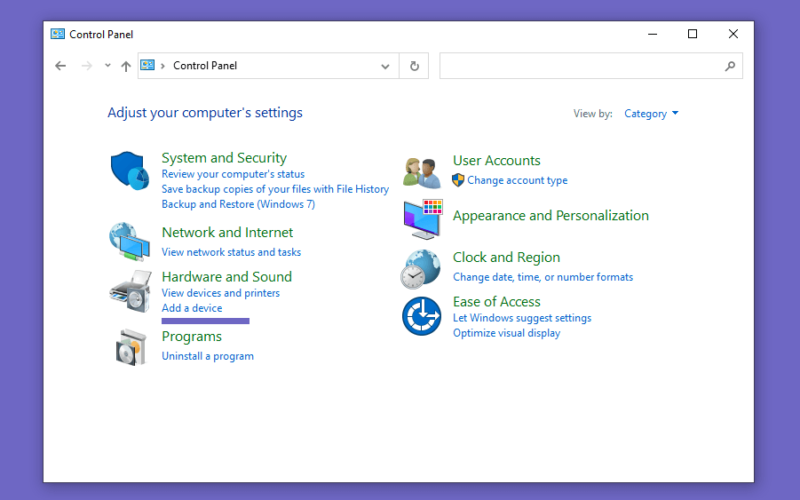Open System and Security shield icon

click(130, 170)
